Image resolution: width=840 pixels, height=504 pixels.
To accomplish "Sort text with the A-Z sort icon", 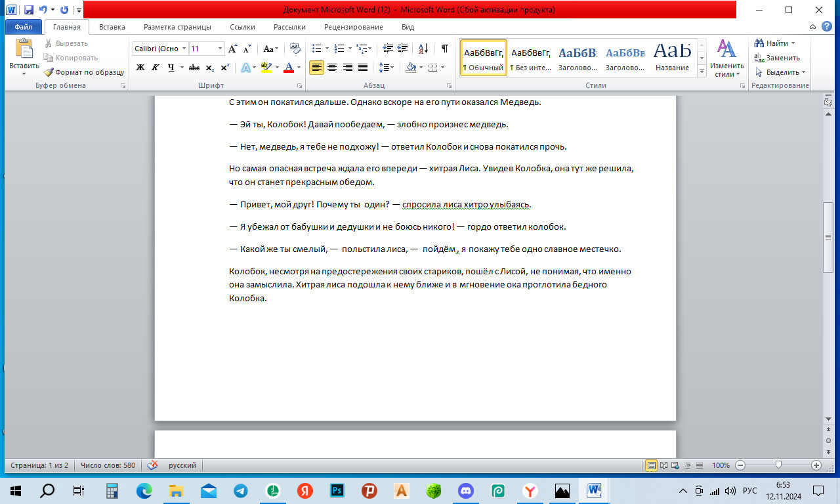I will pos(423,49).
